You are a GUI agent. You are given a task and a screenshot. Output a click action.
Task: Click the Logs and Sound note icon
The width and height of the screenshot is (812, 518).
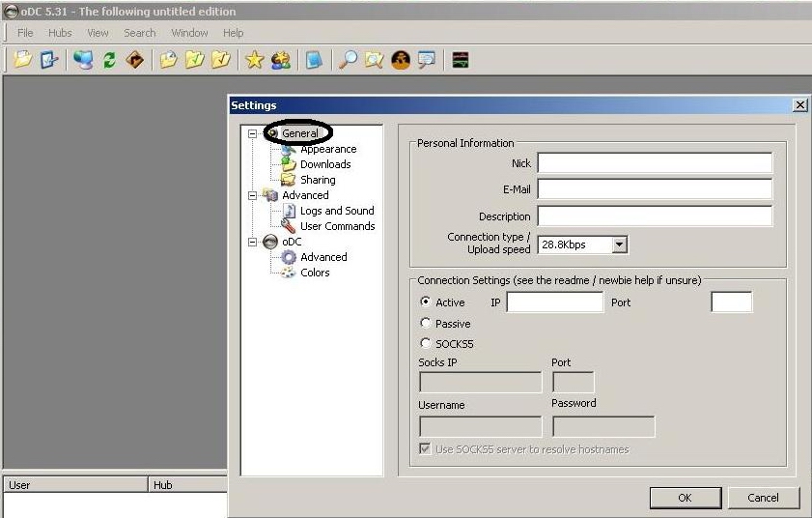click(289, 211)
